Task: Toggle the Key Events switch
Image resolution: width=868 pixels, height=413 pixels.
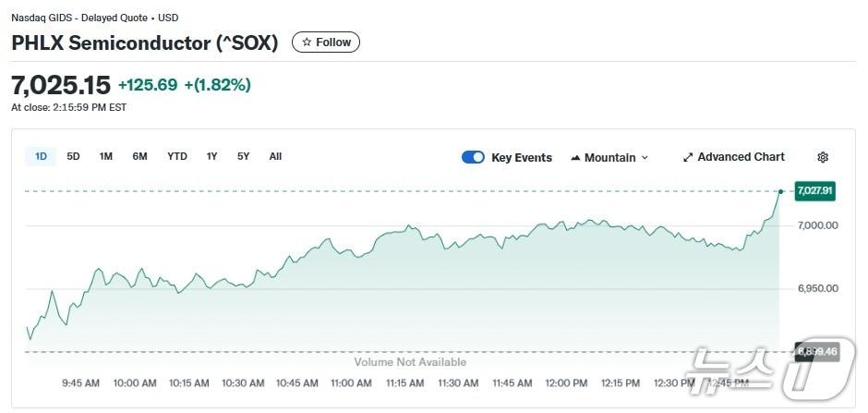Action: coord(473,157)
